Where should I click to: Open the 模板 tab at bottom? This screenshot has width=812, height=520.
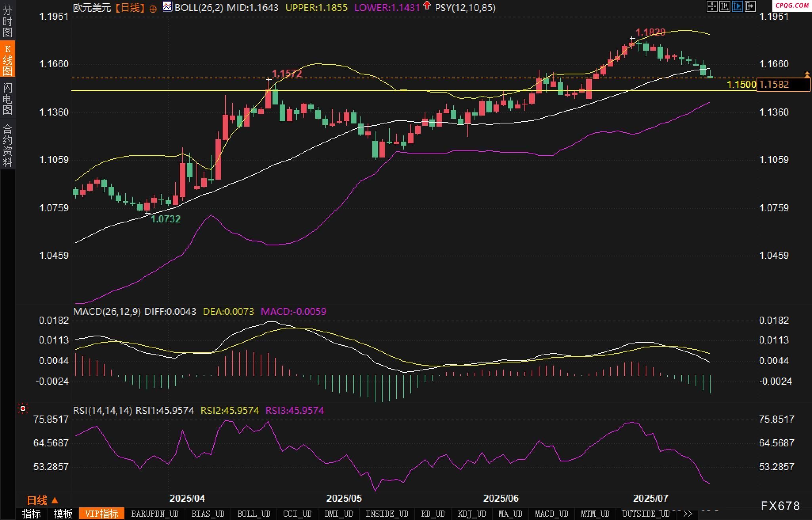point(63,514)
